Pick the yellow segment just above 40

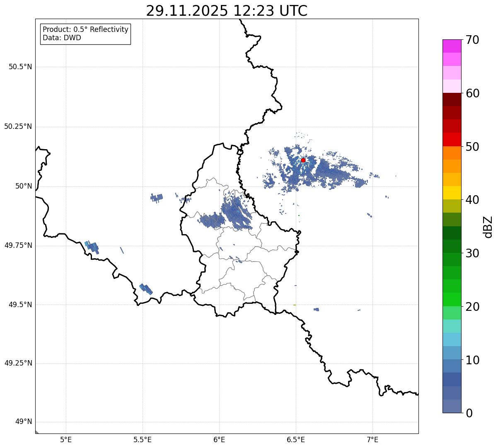coord(452,193)
